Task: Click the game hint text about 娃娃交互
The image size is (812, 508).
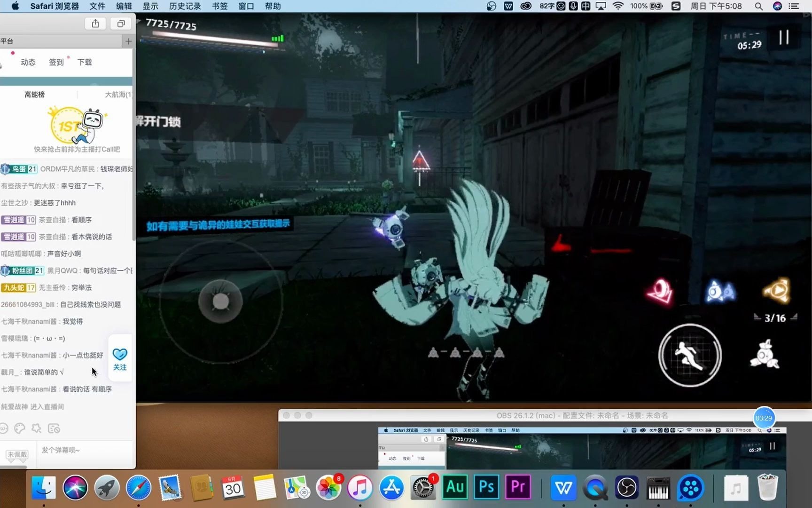Action: coord(218,225)
